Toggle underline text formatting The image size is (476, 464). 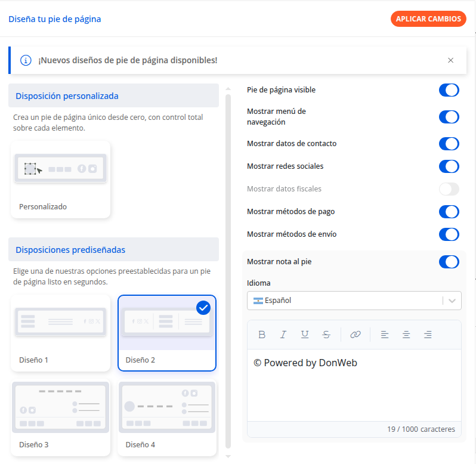(305, 335)
